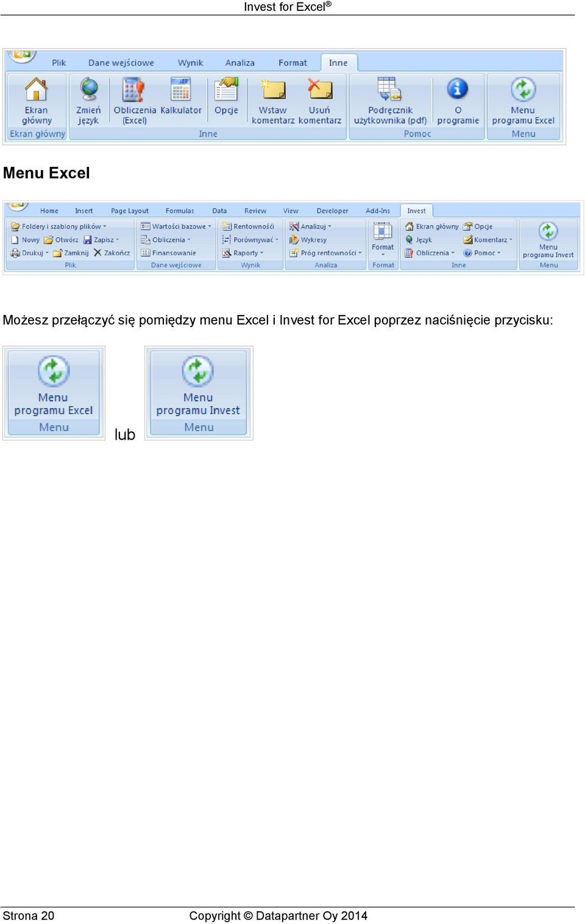Viewport: 585px width, 924px height.
Task: Open Obliczenia (Excel) icon
Action: tap(134, 89)
